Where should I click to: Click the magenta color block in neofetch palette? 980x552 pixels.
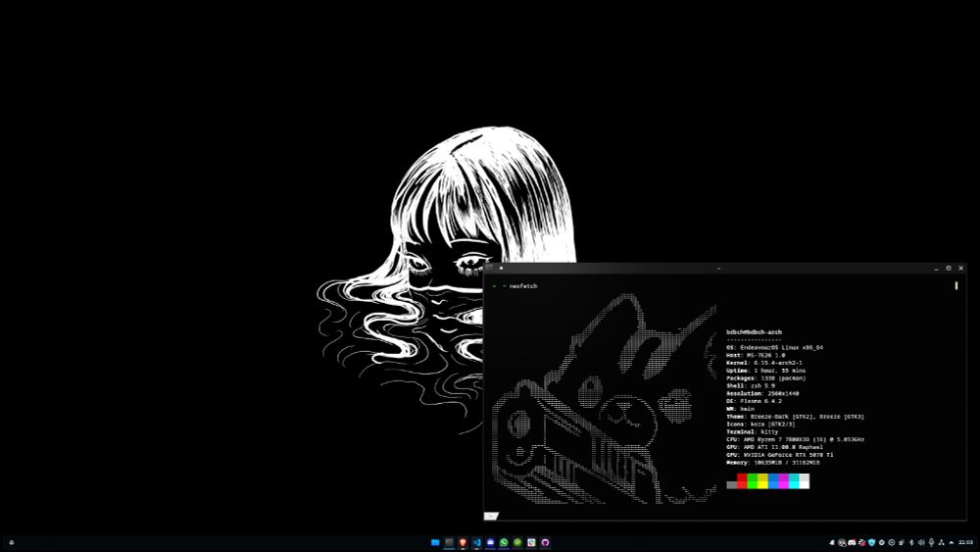[x=783, y=480]
